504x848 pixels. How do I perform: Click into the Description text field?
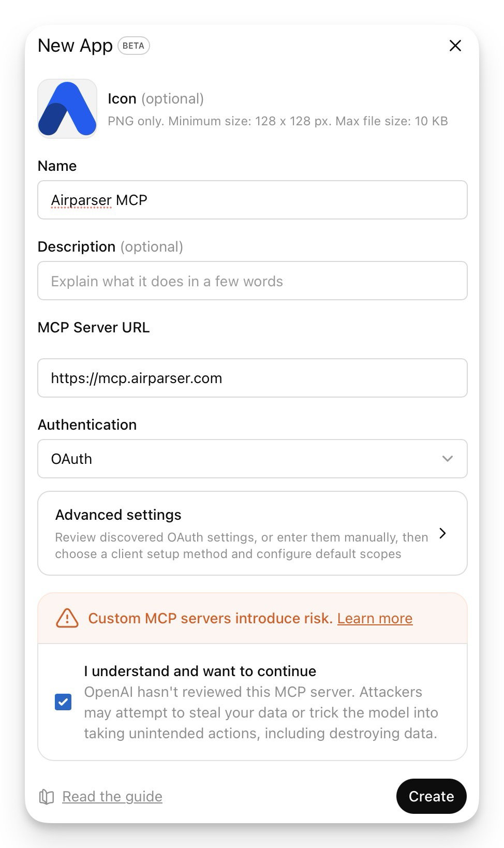252,281
